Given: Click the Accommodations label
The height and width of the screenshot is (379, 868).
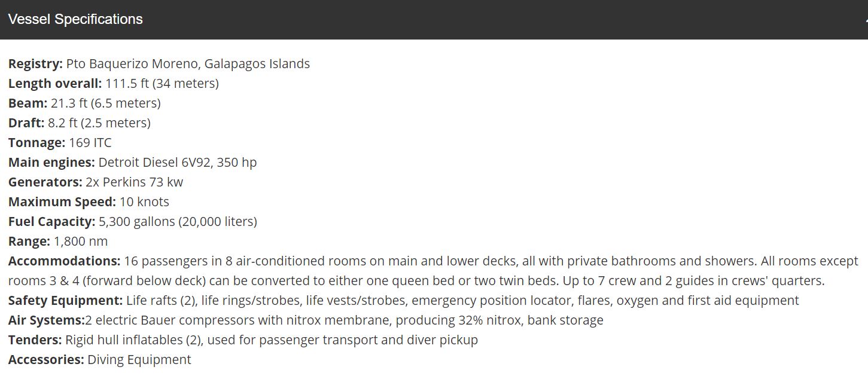Looking at the screenshot, I should pyautogui.click(x=65, y=261).
